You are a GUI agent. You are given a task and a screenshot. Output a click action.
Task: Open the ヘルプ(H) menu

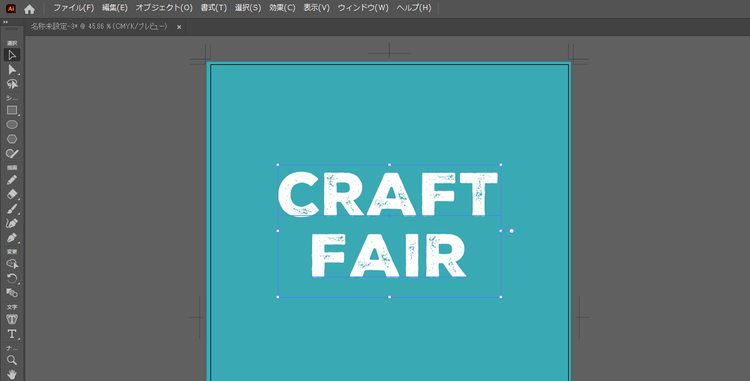pyautogui.click(x=414, y=8)
